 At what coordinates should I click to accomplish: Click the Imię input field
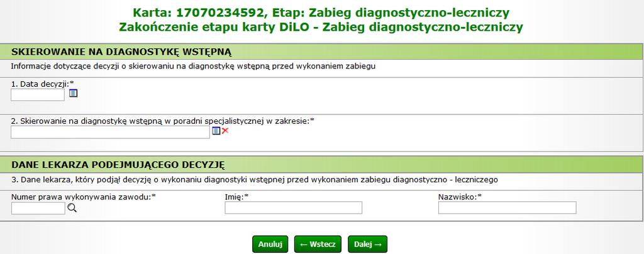click(293, 207)
